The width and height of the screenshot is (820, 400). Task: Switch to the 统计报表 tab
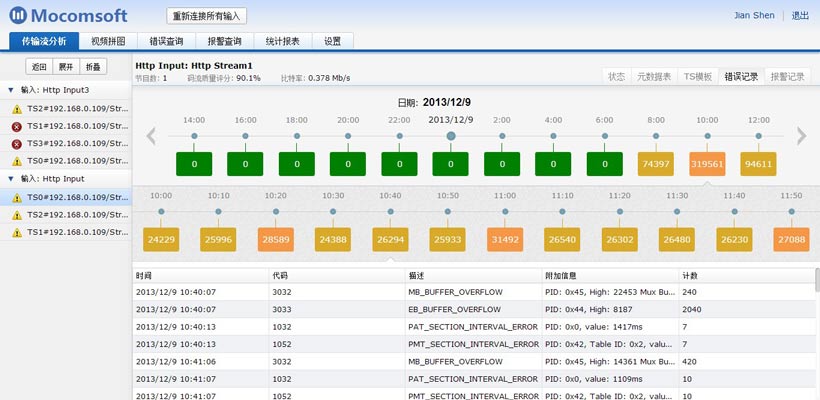[x=283, y=41]
